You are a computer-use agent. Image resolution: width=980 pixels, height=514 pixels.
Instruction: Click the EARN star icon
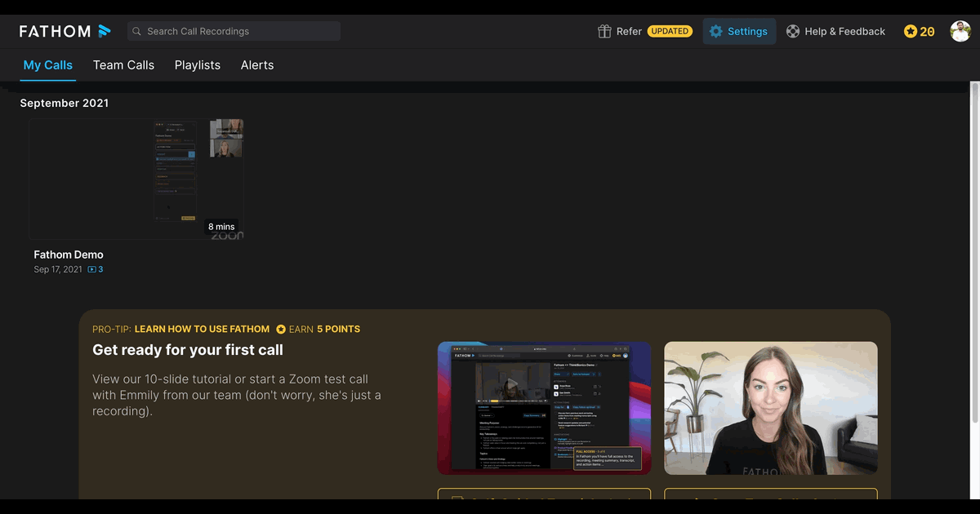click(x=281, y=329)
